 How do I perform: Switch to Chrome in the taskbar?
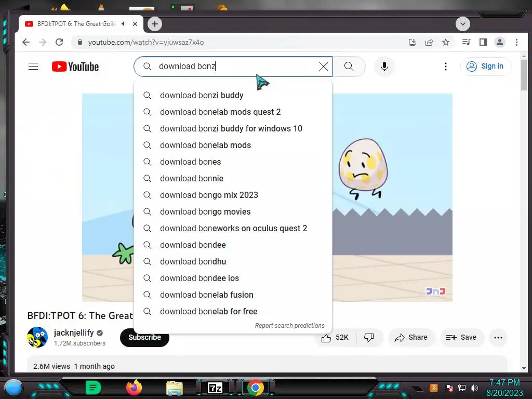click(256, 388)
